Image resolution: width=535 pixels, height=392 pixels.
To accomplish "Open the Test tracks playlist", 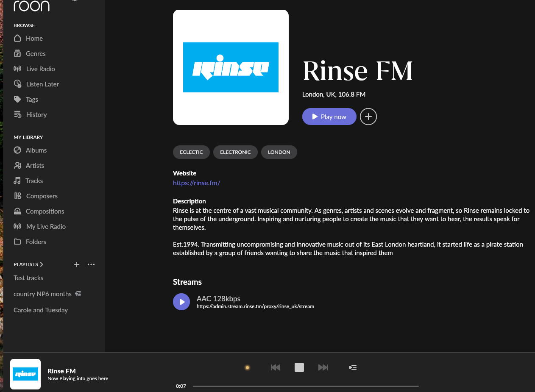I will click(x=28, y=278).
